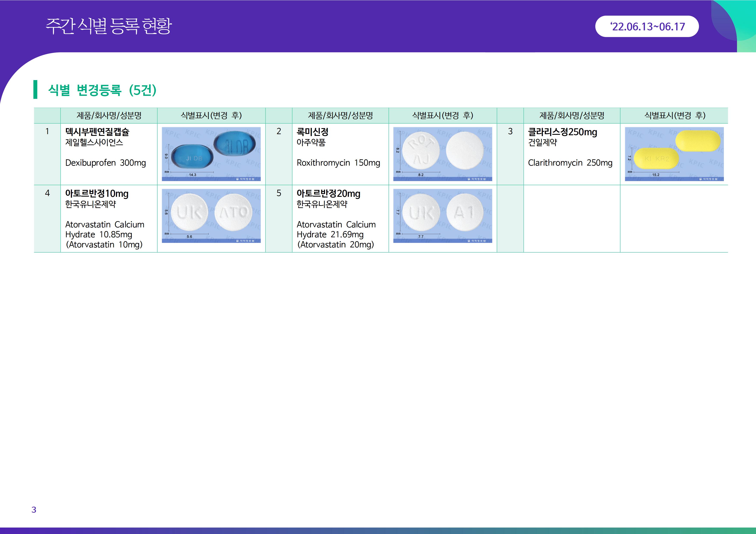This screenshot has height=534, width=756.
Task: Click the 식별 변경등록 (5건) section heading
Action: click(102, 90)
